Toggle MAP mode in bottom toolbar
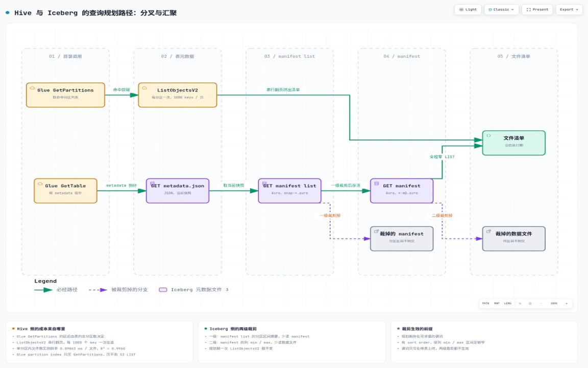This screenshot has height=368, width=588. (x=497, y=304)
